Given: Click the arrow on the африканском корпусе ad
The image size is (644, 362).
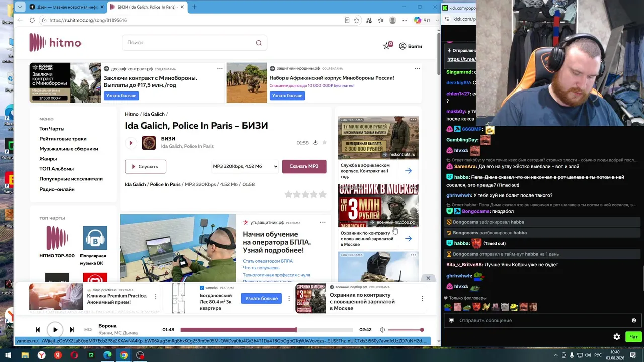Looking at the screenshot, I should pyautogui.click(x=408, y=171).
